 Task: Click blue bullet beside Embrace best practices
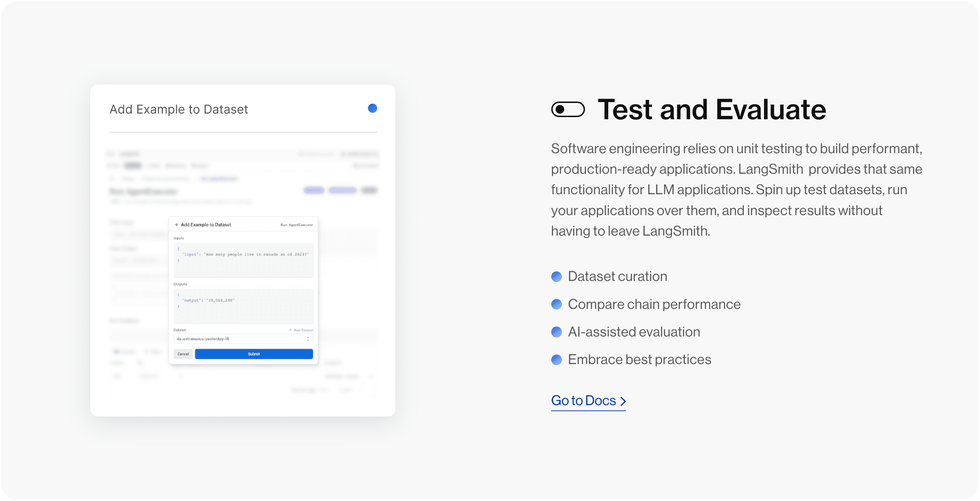tap(556, 359)
